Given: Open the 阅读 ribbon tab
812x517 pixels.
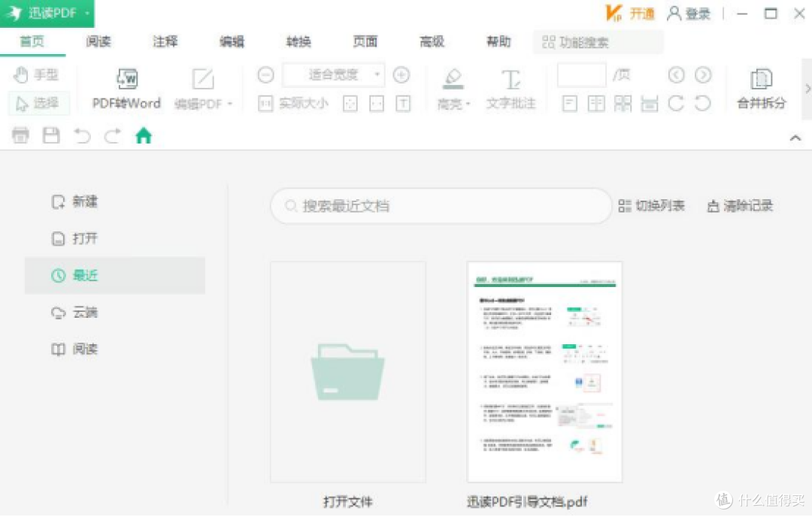Looking at the screenshot, I should [x=98, y=41].
